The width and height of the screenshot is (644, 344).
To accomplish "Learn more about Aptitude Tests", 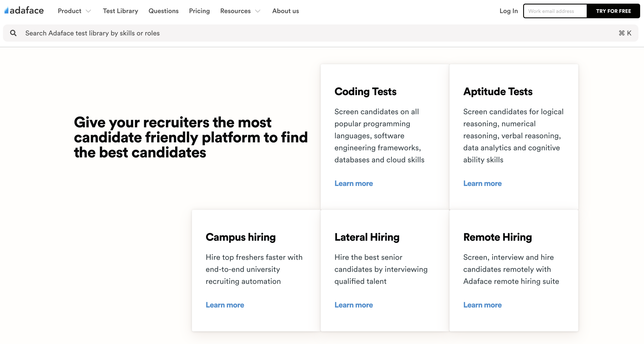I will point(482,184).
